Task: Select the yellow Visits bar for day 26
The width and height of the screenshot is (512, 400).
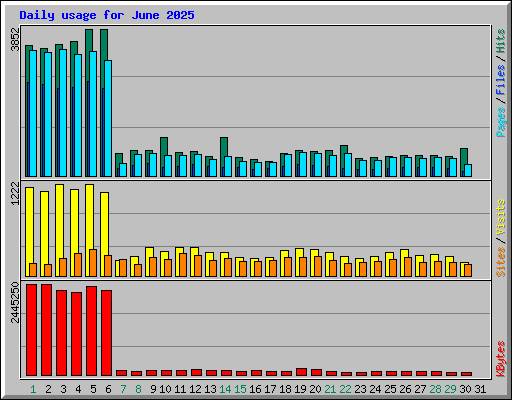Action: [x=404, y=263]
